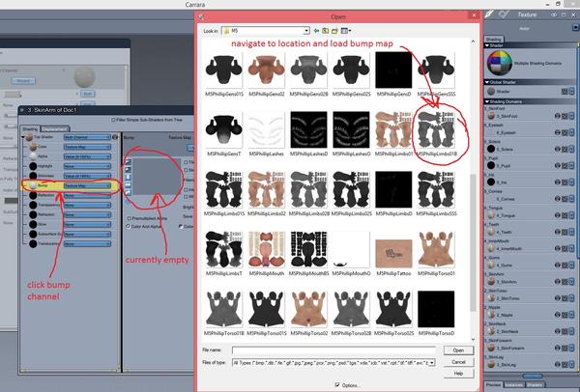Open the Files of type dropdown

pyautogui.click(x=432, y=363)
